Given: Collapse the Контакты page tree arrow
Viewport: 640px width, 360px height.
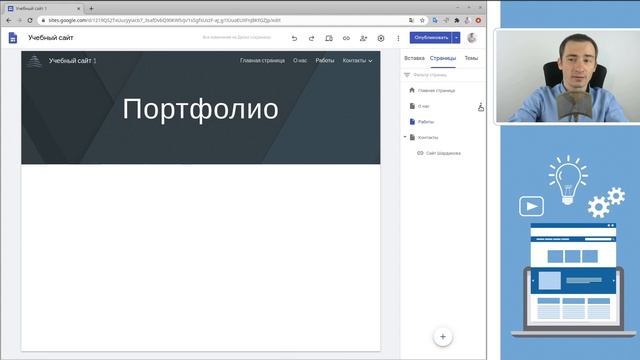Looking at the screenshot, I should pos(405,137).
